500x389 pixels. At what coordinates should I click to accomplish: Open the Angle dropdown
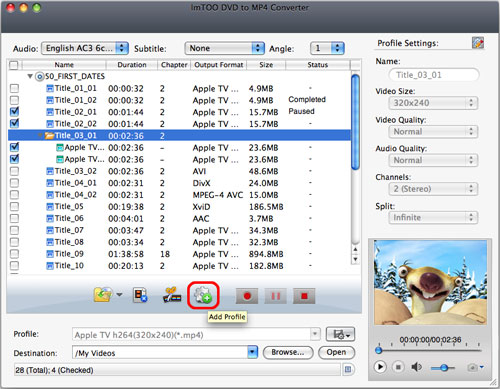tap(327, 48)
